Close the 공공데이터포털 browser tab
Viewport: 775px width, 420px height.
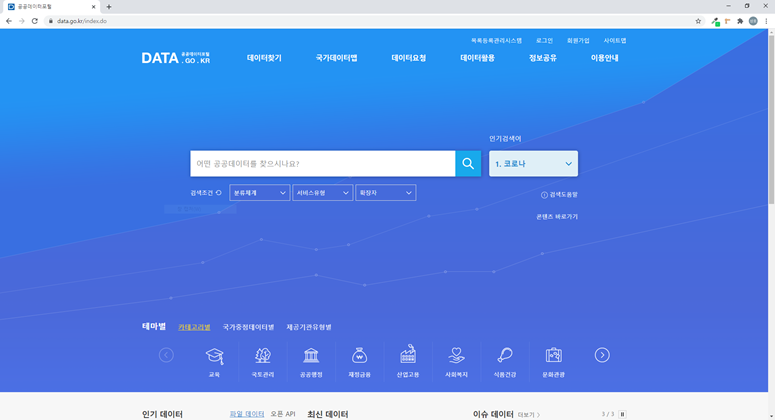coord(93,7)
